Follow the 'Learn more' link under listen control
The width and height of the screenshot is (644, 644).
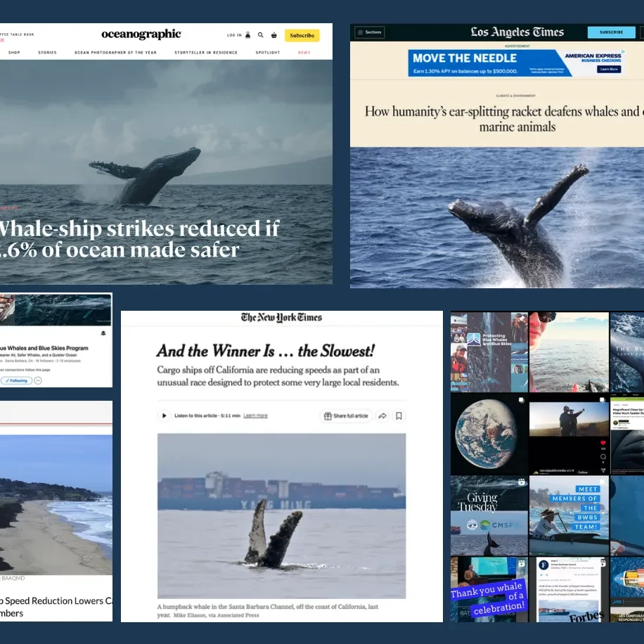(x=255, y=416)
